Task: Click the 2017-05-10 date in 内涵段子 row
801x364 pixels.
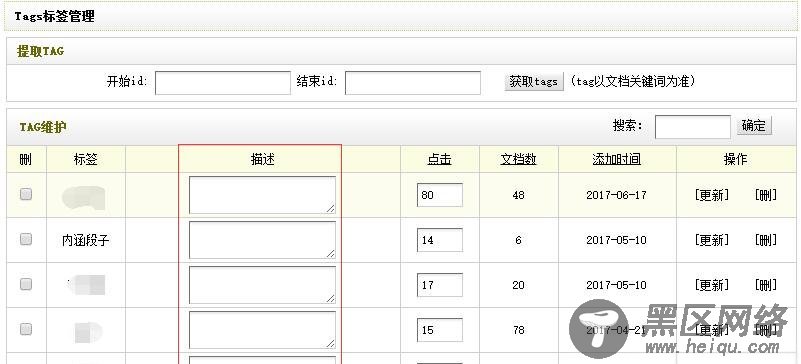Action: point(617,240)
